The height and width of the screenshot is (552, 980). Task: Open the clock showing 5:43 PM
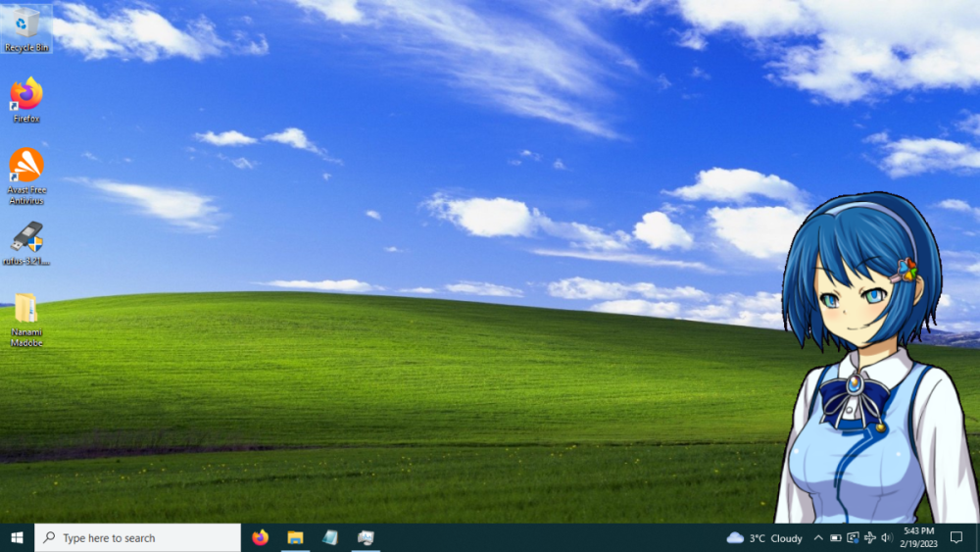(919, 537)
